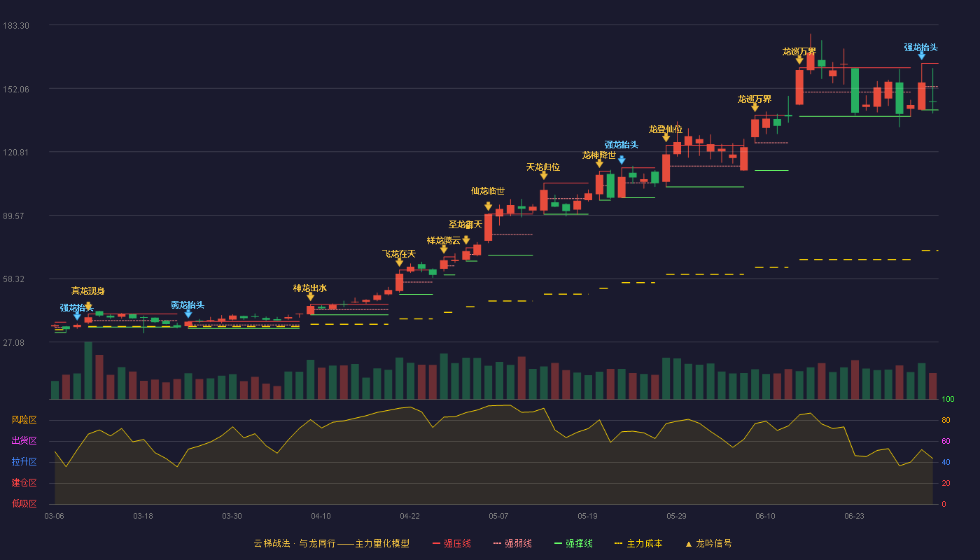980x560 pixels.
Task: Click the 云梯战法 · 与龙同行 legend title
Action: click(x=331, y=543)
